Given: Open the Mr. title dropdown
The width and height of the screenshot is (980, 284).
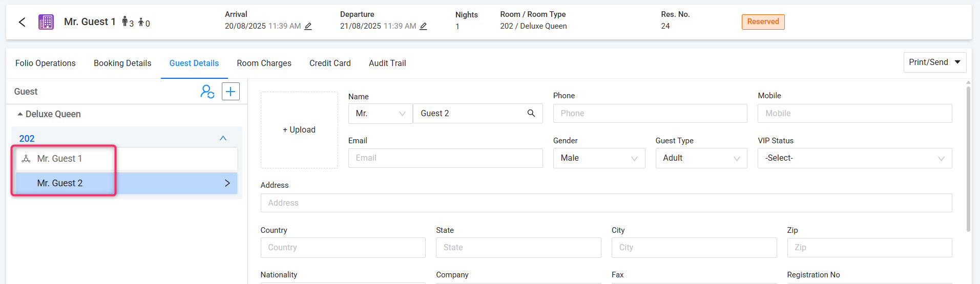Looking at the screenshot, I should (380, 114).
